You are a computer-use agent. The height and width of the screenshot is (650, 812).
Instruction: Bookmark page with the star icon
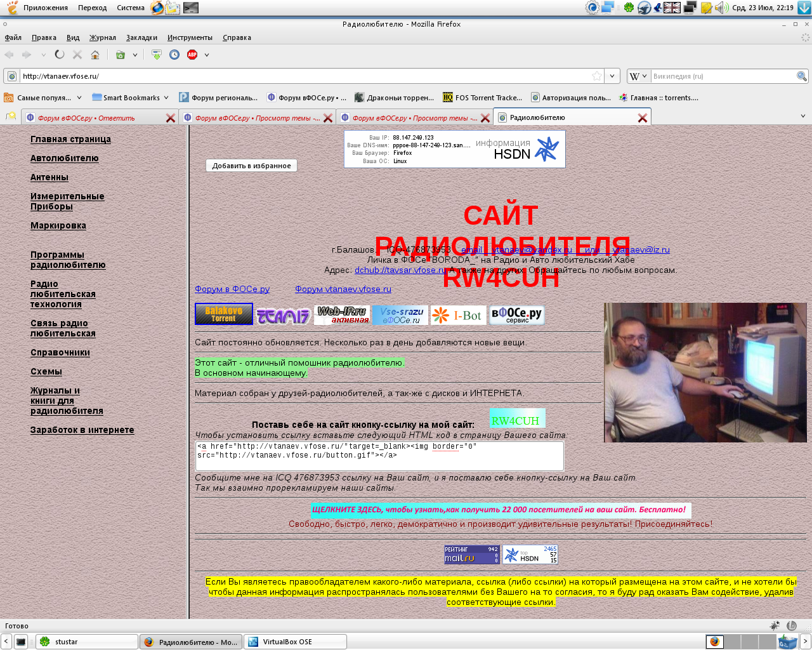point(596,76)
